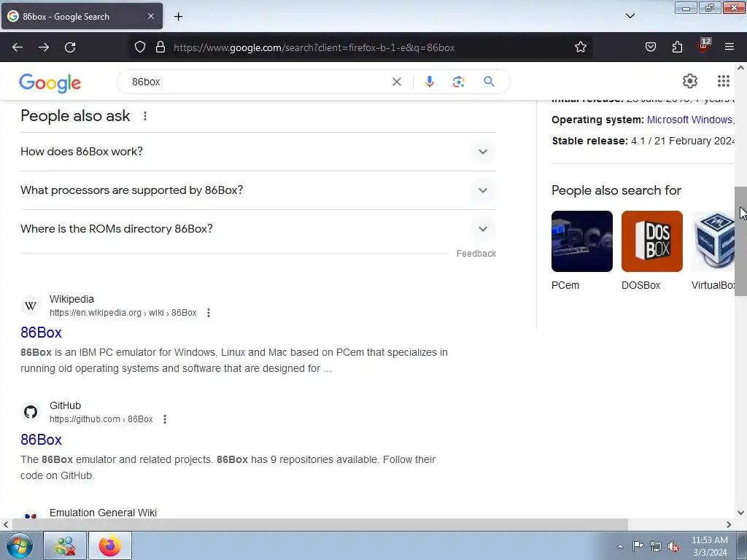747x560 pixels.
Task: Open Firefox application hamburger menu
Action: (729, 47)
